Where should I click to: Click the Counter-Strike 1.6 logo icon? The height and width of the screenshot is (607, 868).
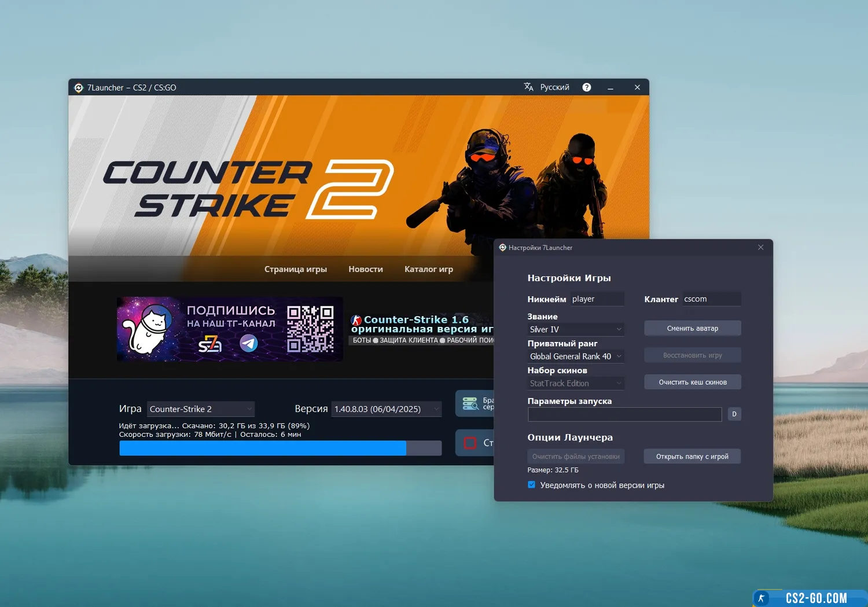click(356, 320)
